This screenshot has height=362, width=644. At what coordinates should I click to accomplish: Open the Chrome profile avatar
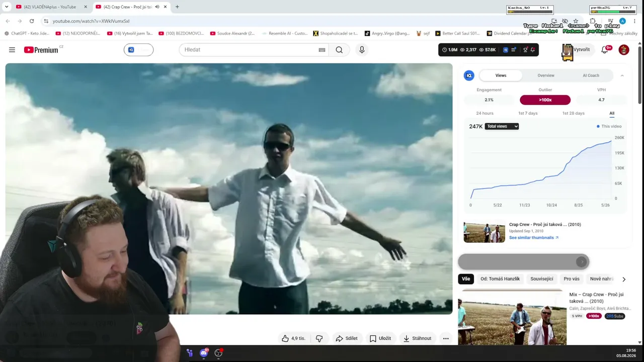tap(622, 21)
